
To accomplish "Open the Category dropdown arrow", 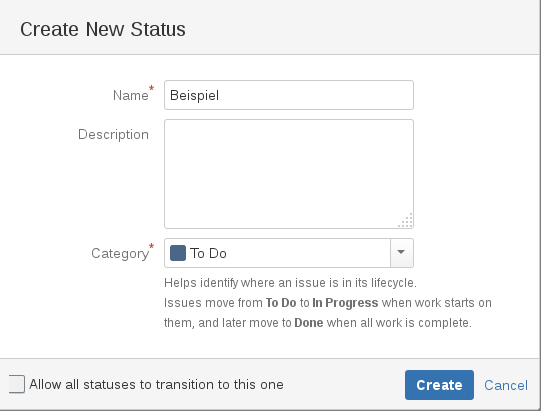I will pos(401,253).
